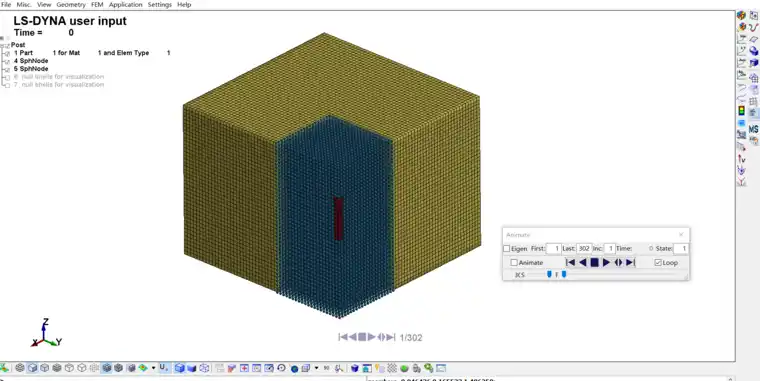Uncheck the Loop checkbox
760x381 pixels.
coord(658,263)
